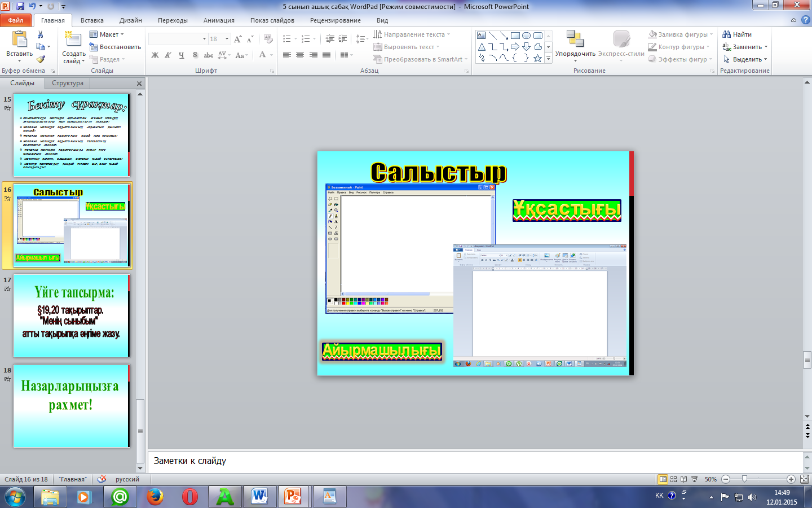Click the Help question mark icon
812x508 pixels.
(x=806, y=20)
